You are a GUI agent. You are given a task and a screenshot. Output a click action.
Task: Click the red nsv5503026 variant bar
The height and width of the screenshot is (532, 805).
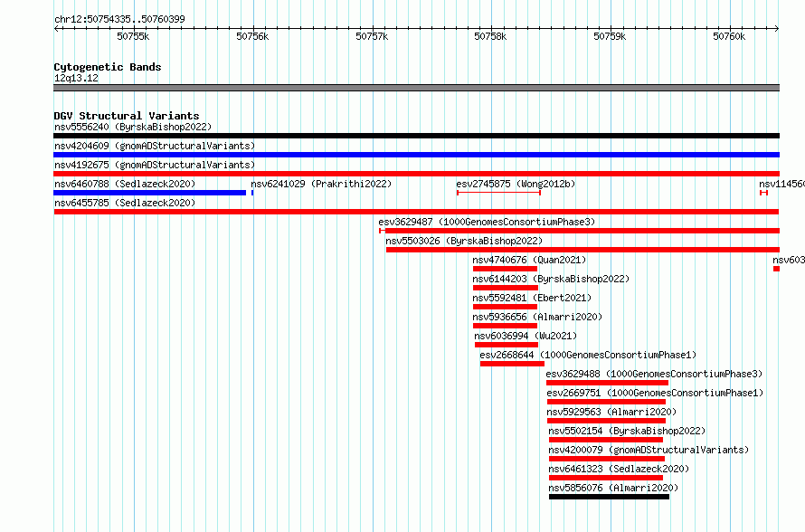[582, 250]
